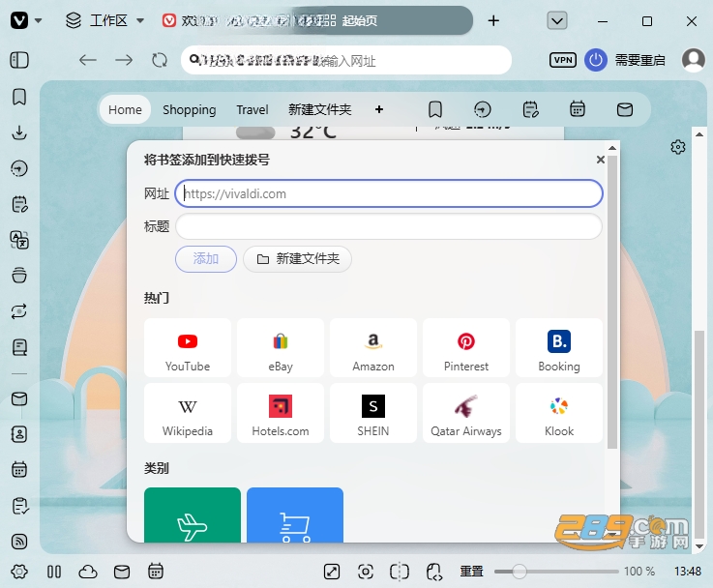
Task: Click 重置 to reset zoom
Action: tap(471, 572)
